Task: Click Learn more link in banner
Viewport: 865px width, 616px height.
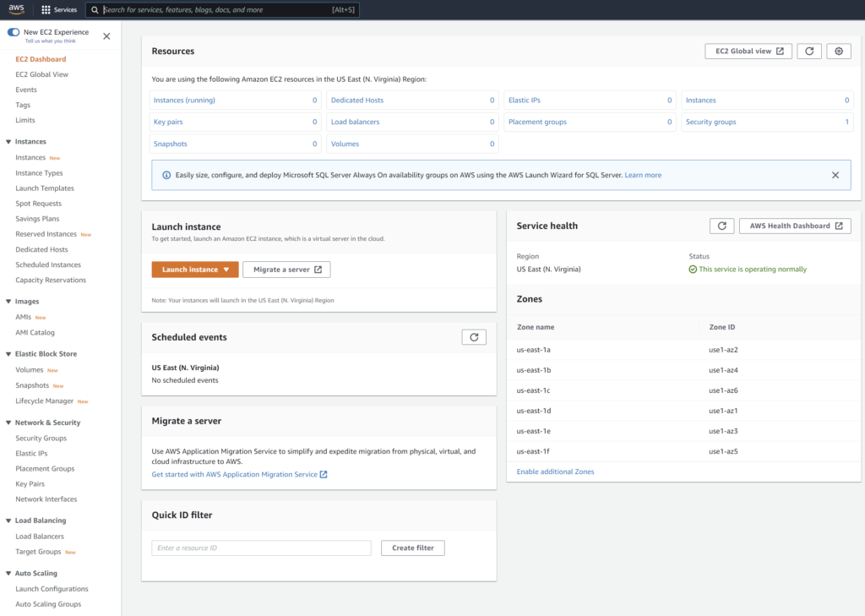Action: pyautogui.click(x=643, y=175)
